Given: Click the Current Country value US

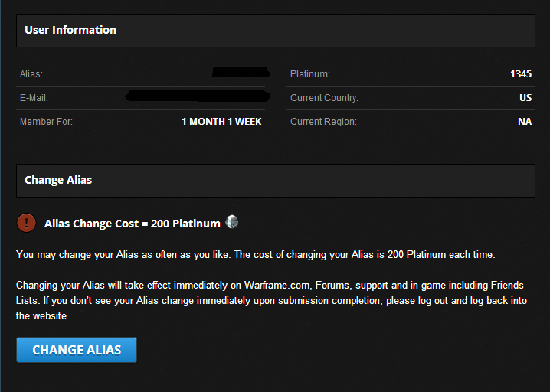Looking at the screenshot, I should click(525, 98).
